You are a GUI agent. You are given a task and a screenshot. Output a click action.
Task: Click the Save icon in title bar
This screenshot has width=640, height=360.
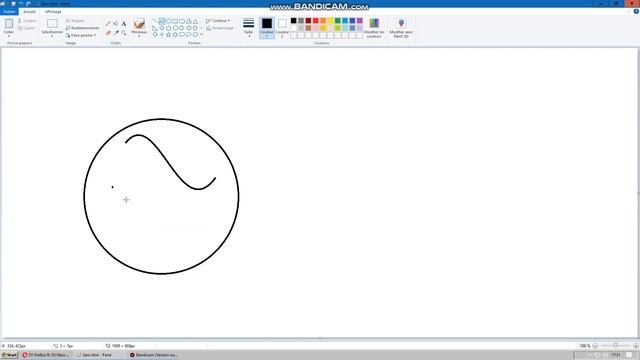13,4
